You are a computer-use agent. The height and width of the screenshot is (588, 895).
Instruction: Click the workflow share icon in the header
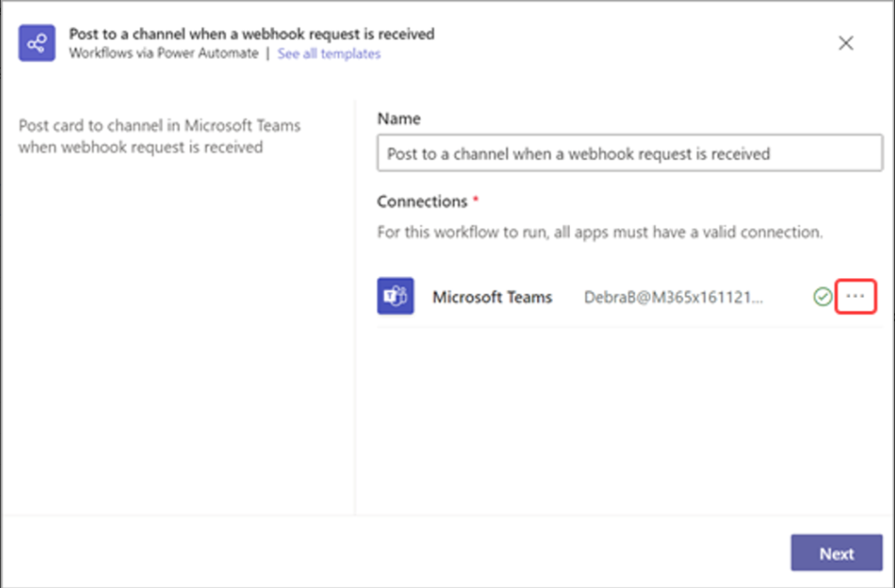click(37, 43)
